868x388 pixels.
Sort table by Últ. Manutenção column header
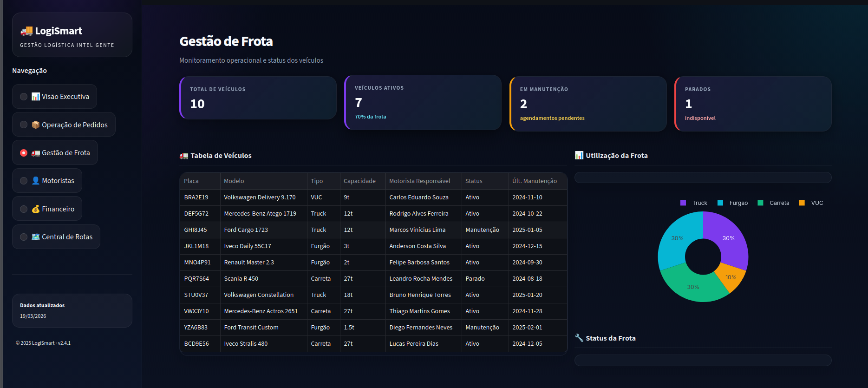(534, 181)
